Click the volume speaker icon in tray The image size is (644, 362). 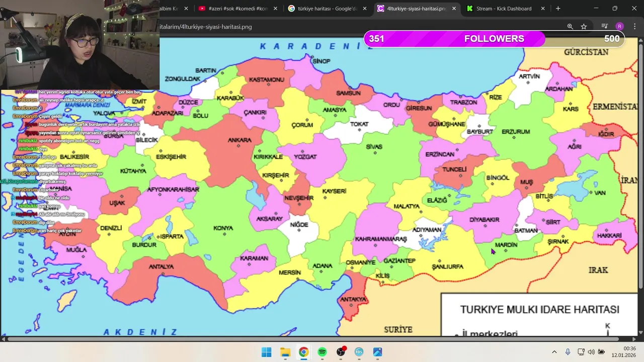591,352
